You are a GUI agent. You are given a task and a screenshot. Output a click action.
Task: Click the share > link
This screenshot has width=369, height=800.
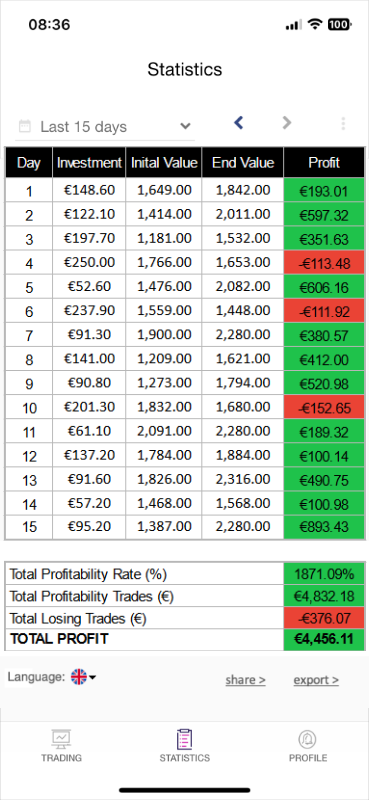tap(245, 680)
